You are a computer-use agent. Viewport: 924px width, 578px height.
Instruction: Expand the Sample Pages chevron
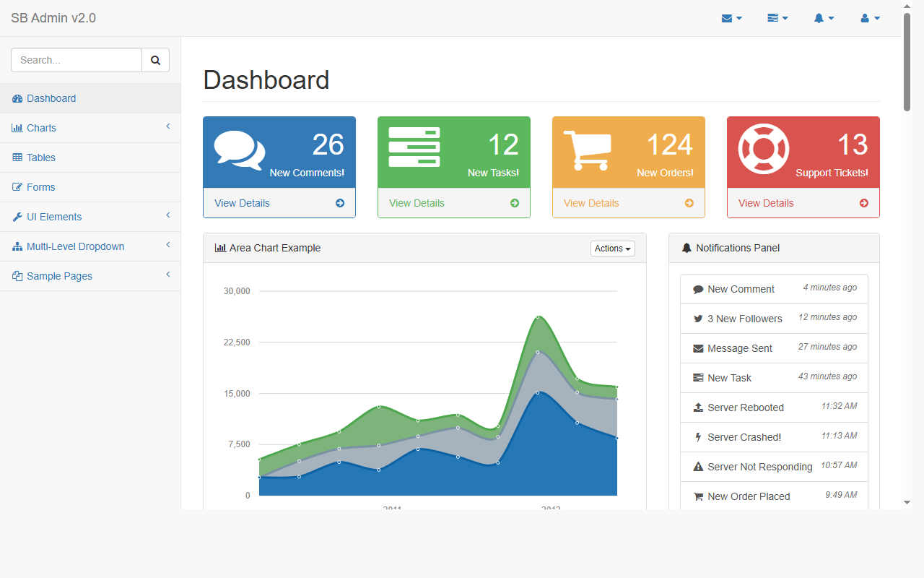(x=167, y=275)
